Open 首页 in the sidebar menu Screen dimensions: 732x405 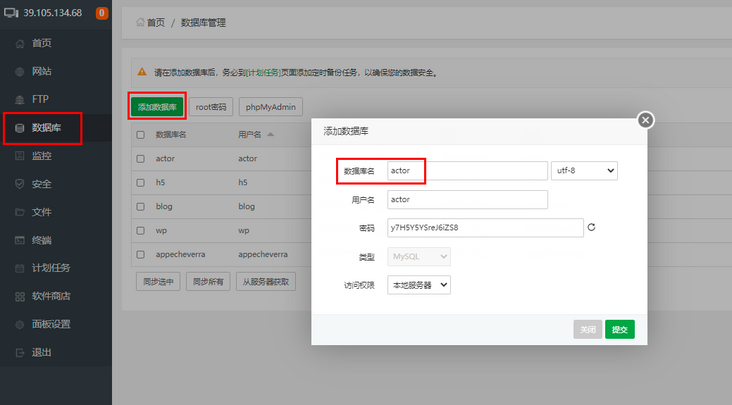(42, 43)
